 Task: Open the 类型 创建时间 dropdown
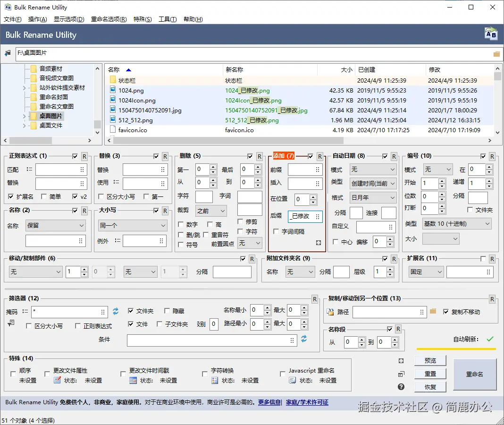[373, 183]
